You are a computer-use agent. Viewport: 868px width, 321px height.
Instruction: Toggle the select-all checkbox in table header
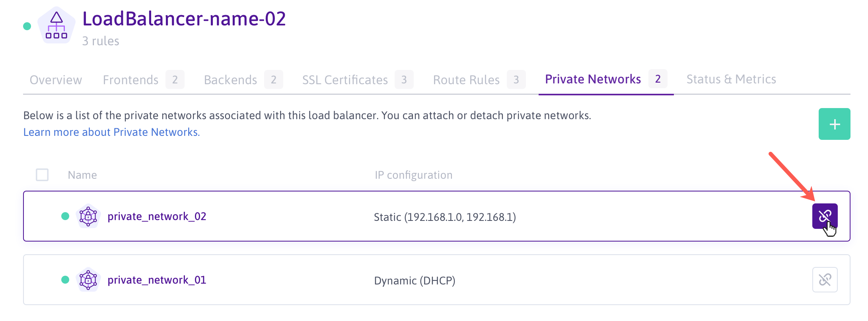[42, 175]
